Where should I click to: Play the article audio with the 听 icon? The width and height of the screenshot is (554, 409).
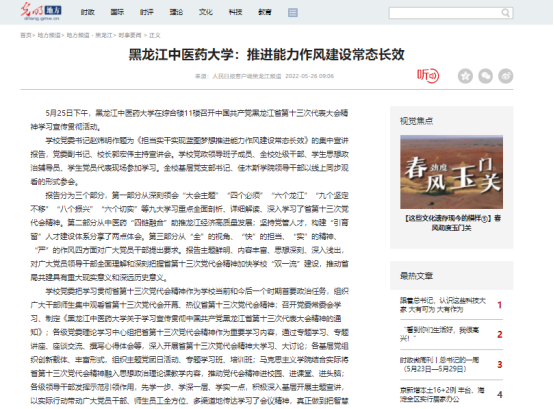[x=428, y=76]
